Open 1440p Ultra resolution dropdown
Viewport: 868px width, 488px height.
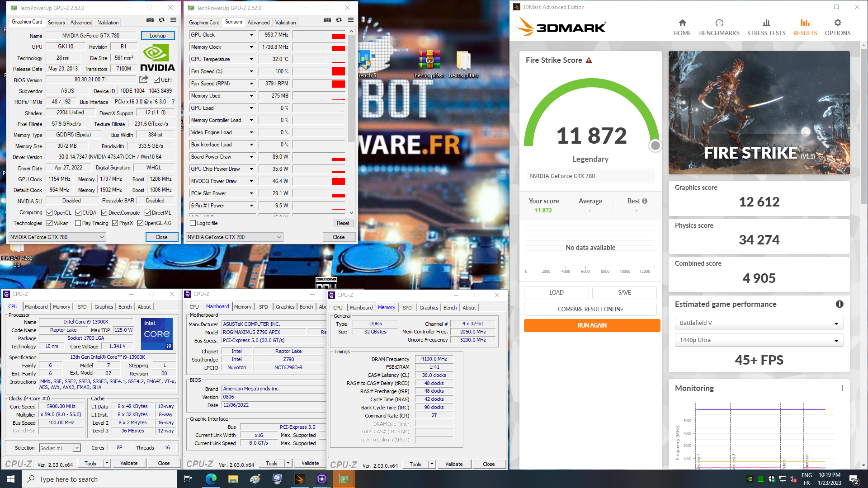[x=759, y=340]
